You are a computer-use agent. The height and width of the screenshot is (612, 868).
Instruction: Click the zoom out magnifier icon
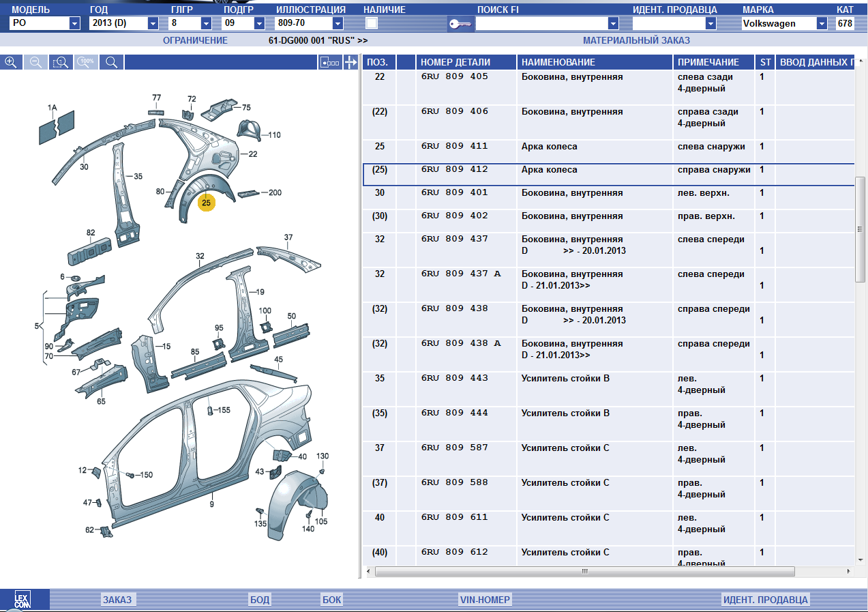pyautogui.click(x=36, y=62)
